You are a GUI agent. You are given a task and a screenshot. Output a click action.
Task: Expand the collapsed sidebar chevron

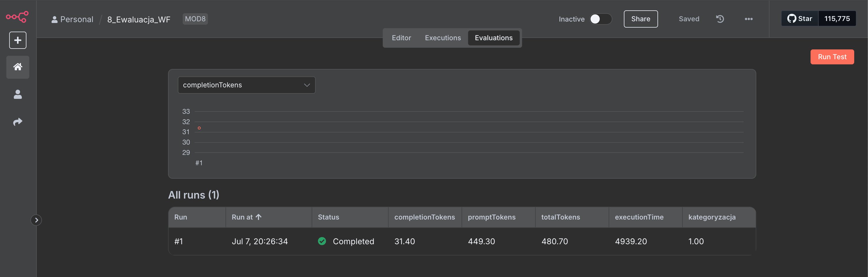(36, 220)
